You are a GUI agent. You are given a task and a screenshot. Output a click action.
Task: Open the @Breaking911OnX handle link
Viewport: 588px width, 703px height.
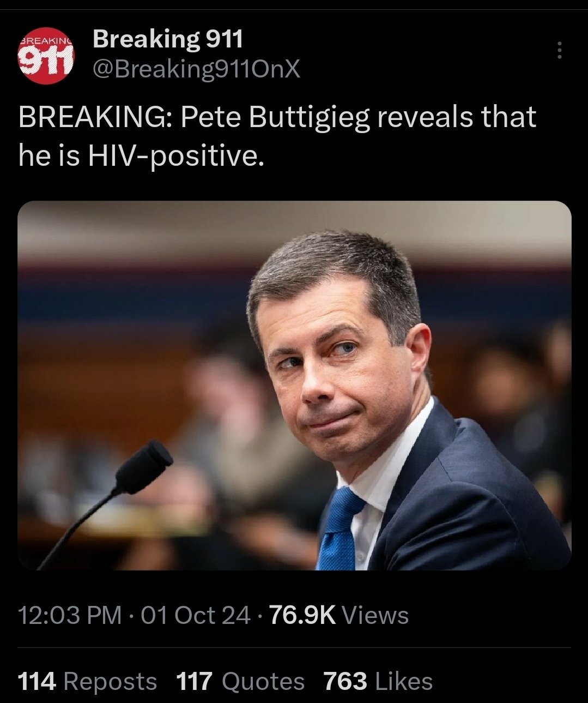point(197,69)
